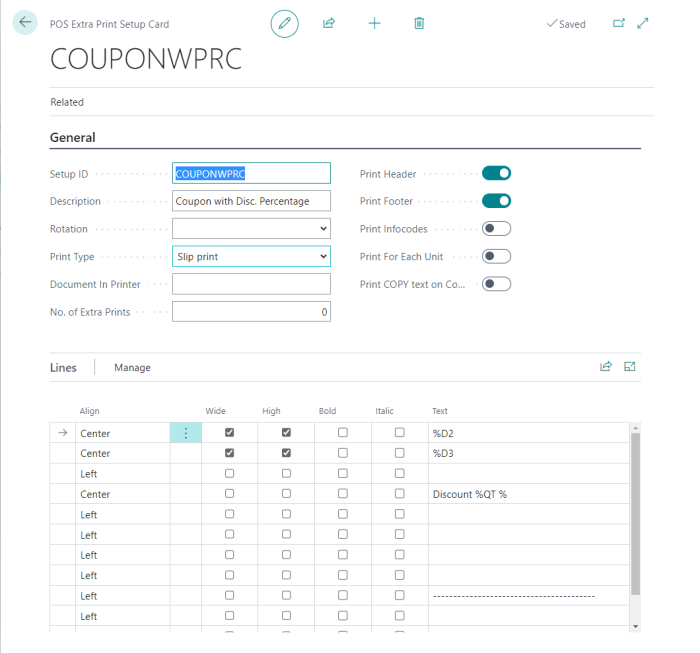This screenshot has width=700, height=653.
Task: Disable the Print Header toggle
Action: [x=496, y=173]
